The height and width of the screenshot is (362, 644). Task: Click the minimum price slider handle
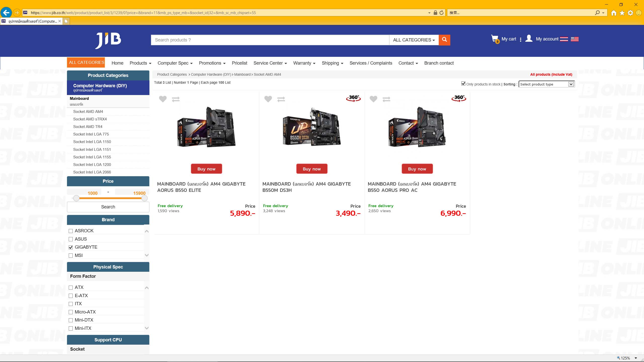(x=76, y=198)
